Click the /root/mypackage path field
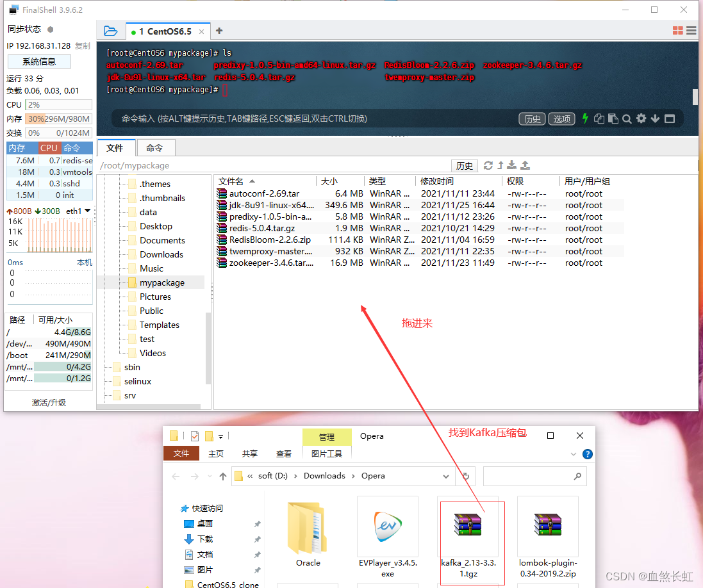This screenshot has width=703, height=588. coord(274,165)
